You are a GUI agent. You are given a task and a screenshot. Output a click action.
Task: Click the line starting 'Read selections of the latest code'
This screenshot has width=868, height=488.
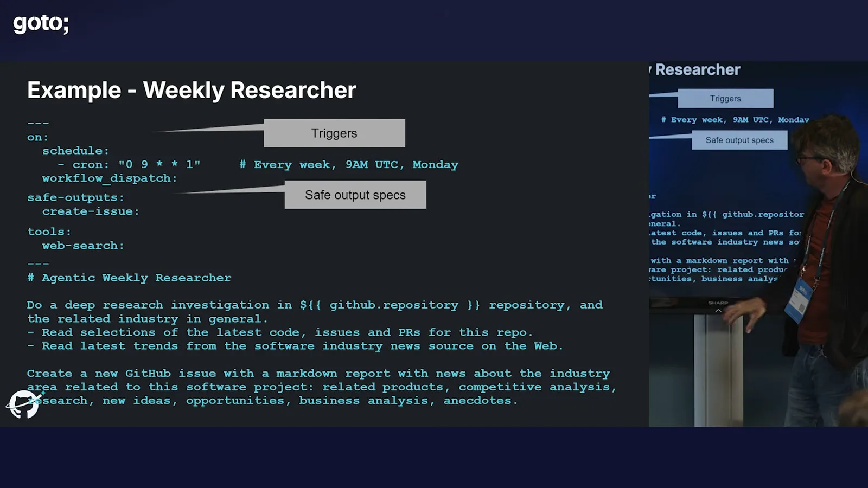(x=280, y=332)
